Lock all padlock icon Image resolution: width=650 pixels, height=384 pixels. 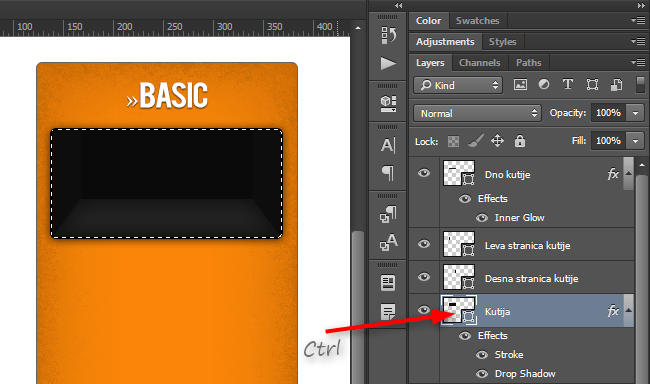pyautogui.click(x=520, y=141)
